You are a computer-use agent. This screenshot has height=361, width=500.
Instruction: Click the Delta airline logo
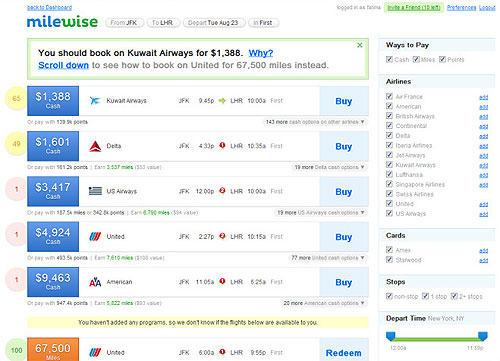point(95,146)
